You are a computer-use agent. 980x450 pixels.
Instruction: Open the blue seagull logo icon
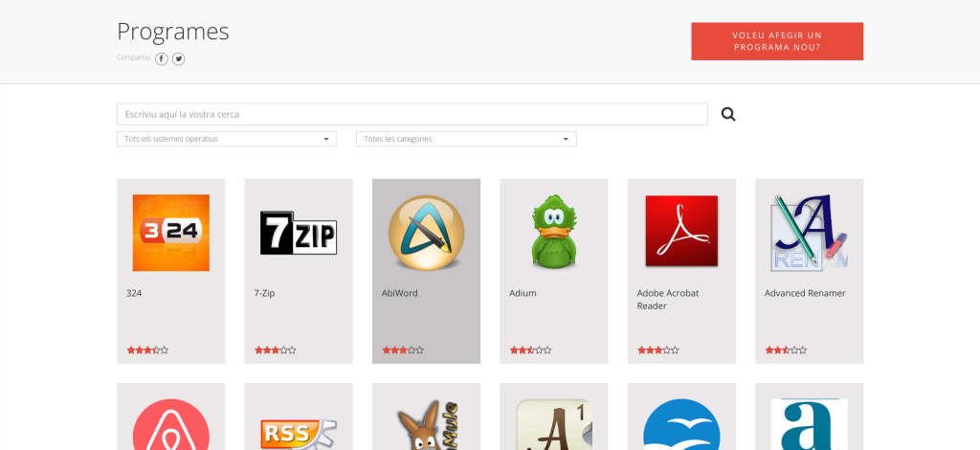coord(681,424)
